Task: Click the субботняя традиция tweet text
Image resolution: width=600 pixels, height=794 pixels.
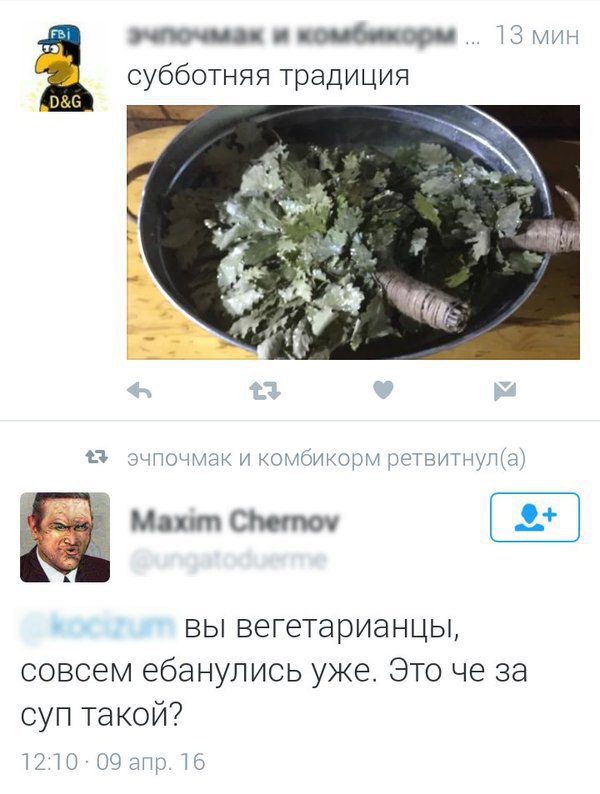Action: pyautogui.click(x=268, y=76)
